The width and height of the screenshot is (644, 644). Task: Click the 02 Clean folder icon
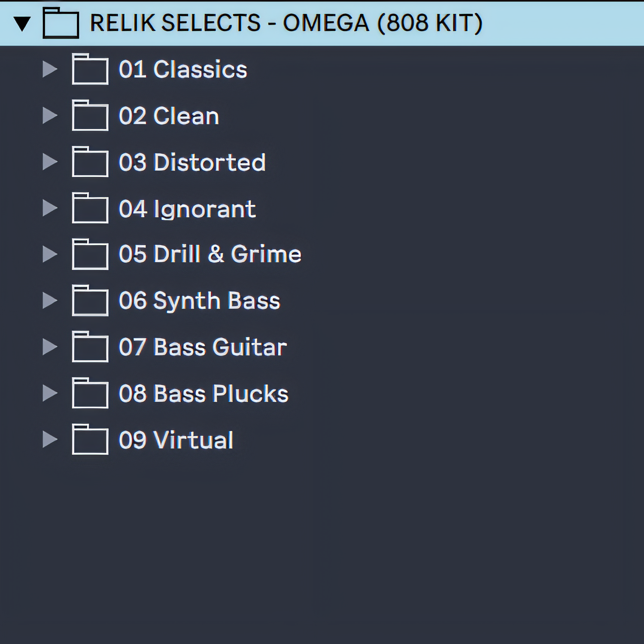(90, 116)
